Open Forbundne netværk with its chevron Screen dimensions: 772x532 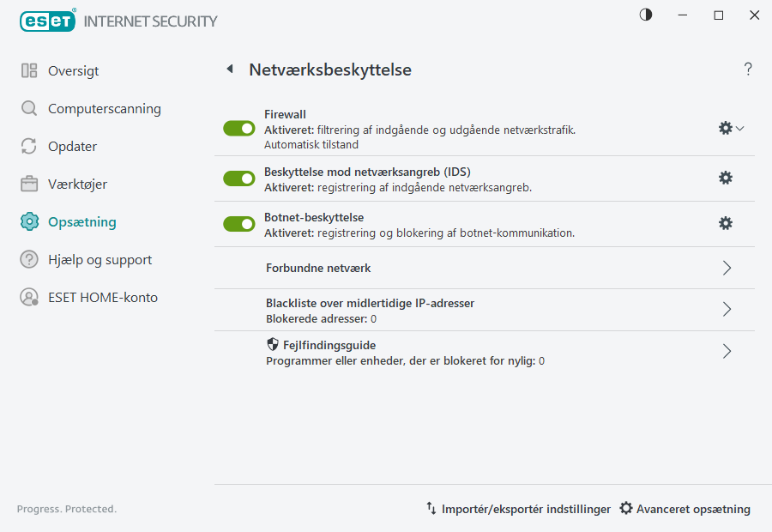(727, 267)
